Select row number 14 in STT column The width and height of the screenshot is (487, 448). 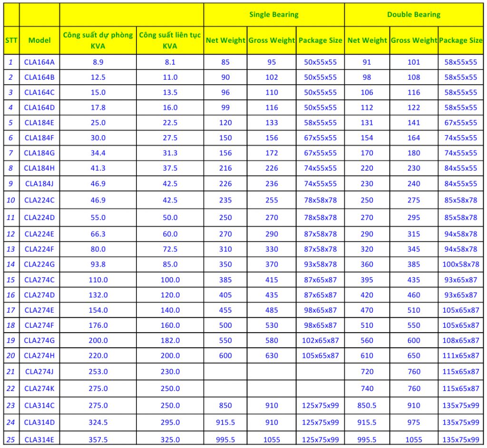pos(11,264)
